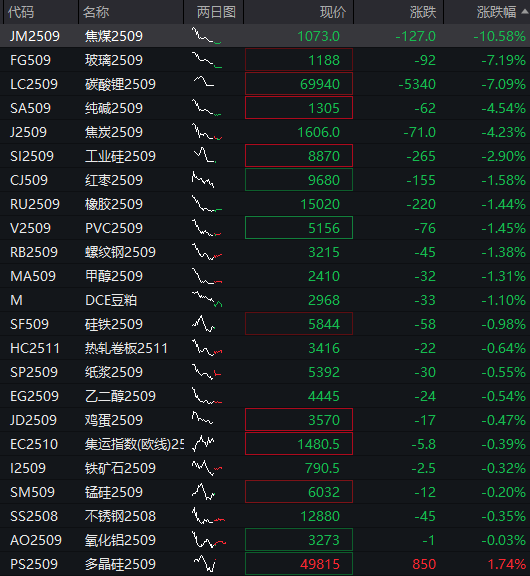Select the MA509 code cell
The height and width of the screenshot is (576, 530).
coord(33,276)
